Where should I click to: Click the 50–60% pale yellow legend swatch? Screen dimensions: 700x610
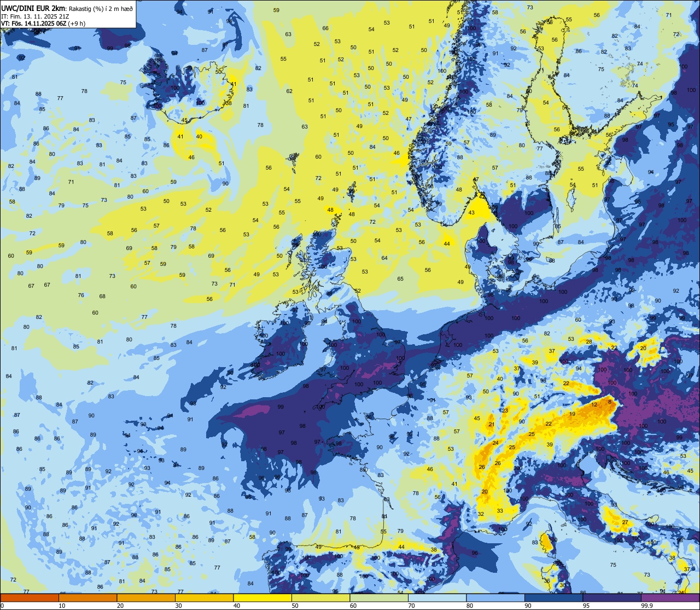tap(320, 597)
